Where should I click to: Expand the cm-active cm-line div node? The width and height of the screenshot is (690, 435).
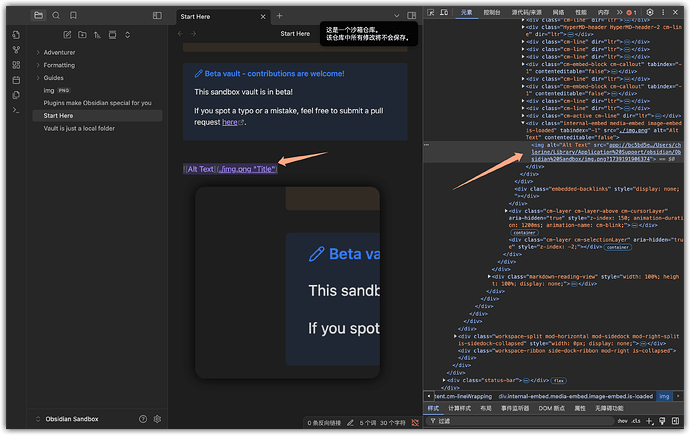523,116
